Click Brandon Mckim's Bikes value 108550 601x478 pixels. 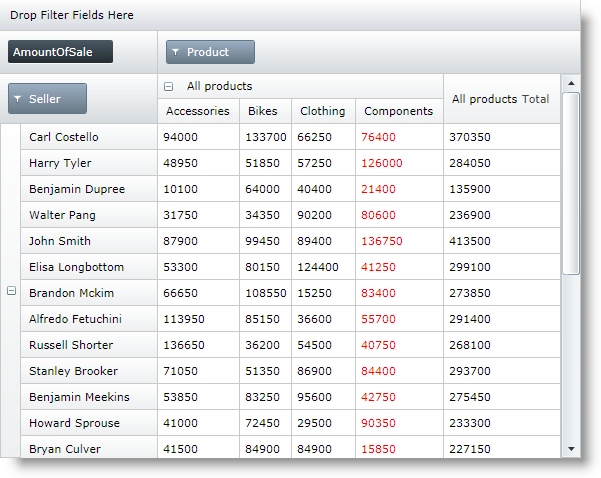coord(266,293)
